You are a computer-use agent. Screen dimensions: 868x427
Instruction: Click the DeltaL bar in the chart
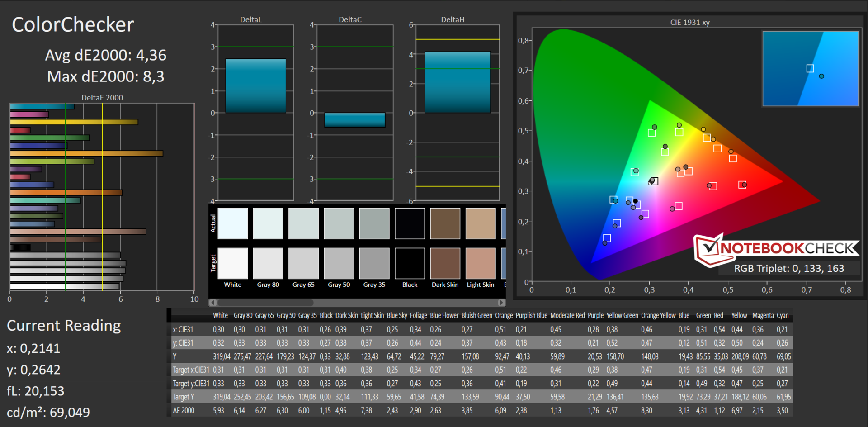(256, 86)
